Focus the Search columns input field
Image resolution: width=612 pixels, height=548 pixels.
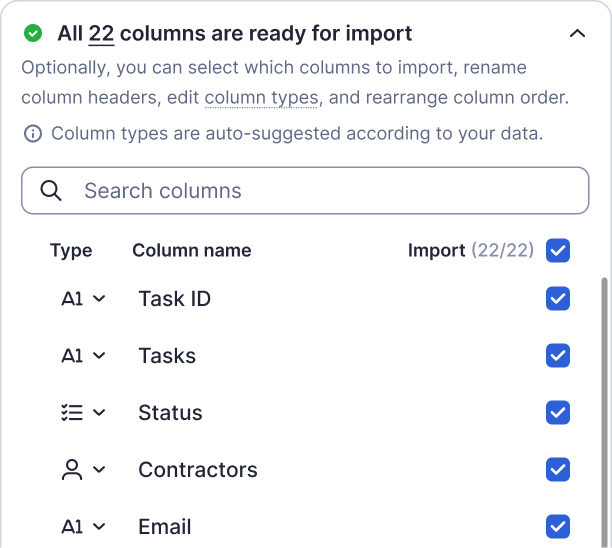[x=320, y=191]
